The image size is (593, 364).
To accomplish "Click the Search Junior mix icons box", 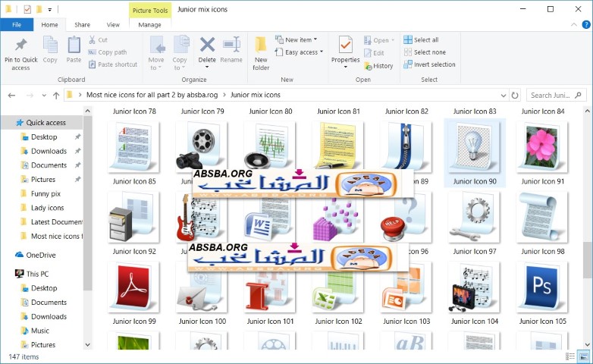I will click(x=556, y=96).
